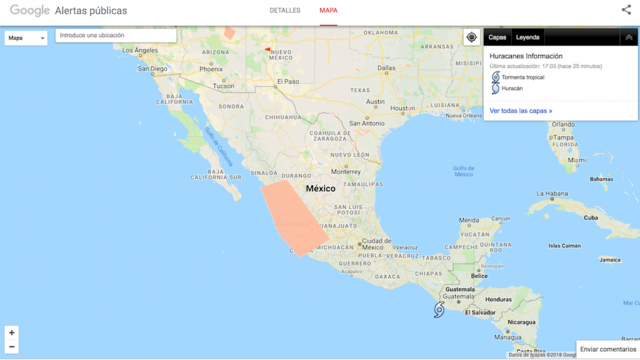Click the Jamaica label

point(610,260)
